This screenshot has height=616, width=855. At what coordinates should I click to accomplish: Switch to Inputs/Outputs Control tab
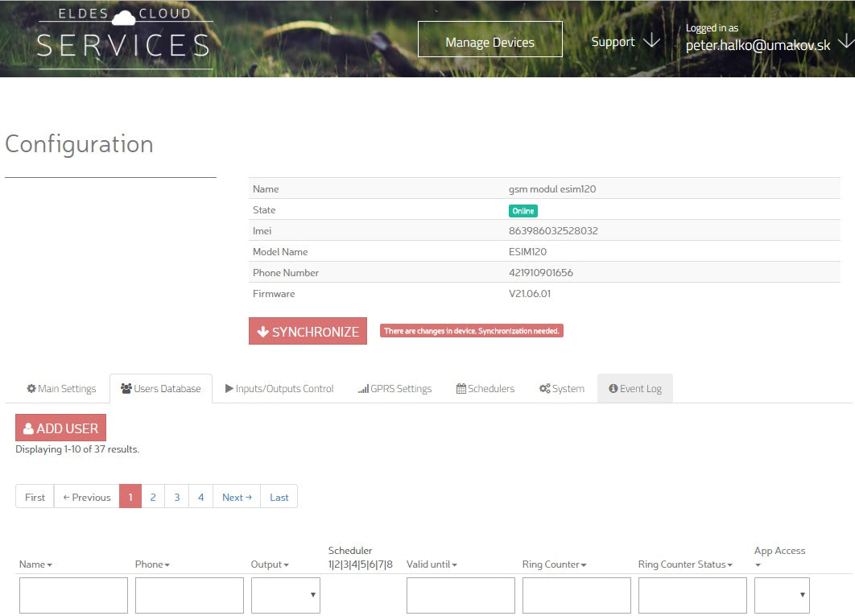coord(279,388)
